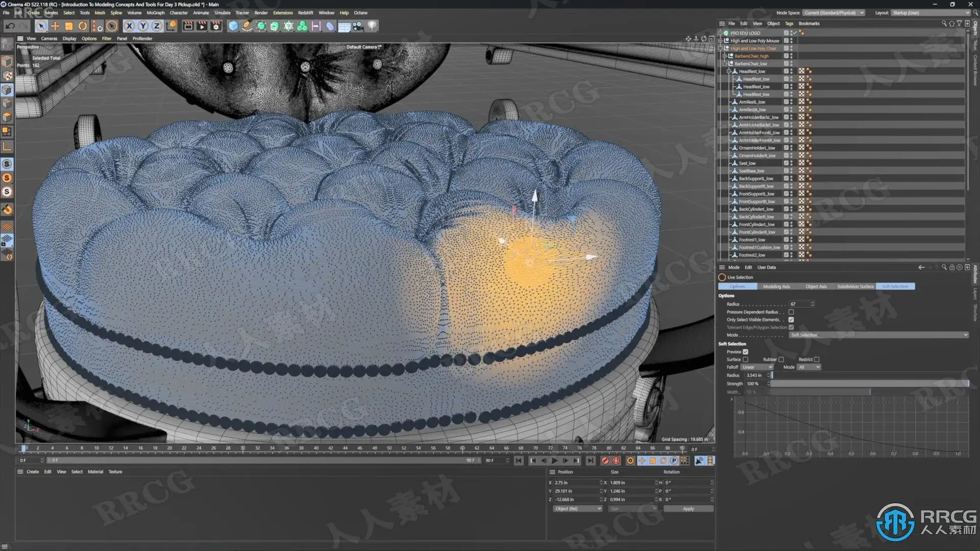Switch to the Modeling Axis tab
This screenshot has height=551, width=980.
[x=776, y=287]
